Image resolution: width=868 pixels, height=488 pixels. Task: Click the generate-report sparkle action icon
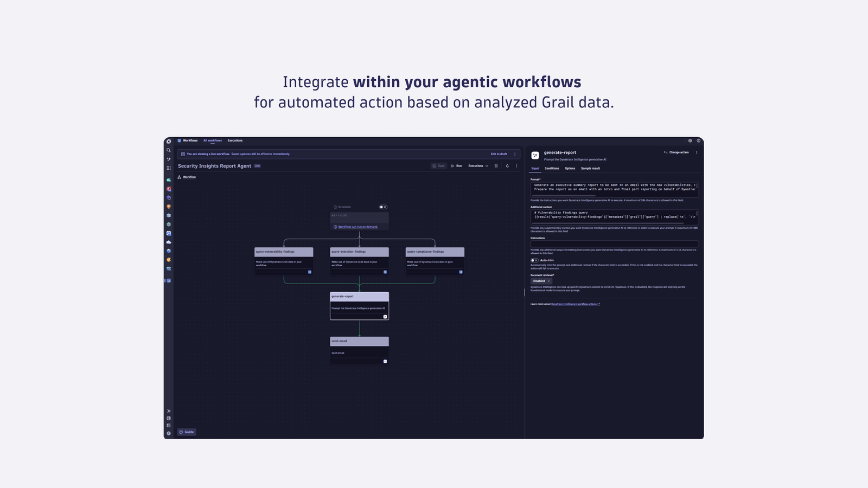(535, 156)
